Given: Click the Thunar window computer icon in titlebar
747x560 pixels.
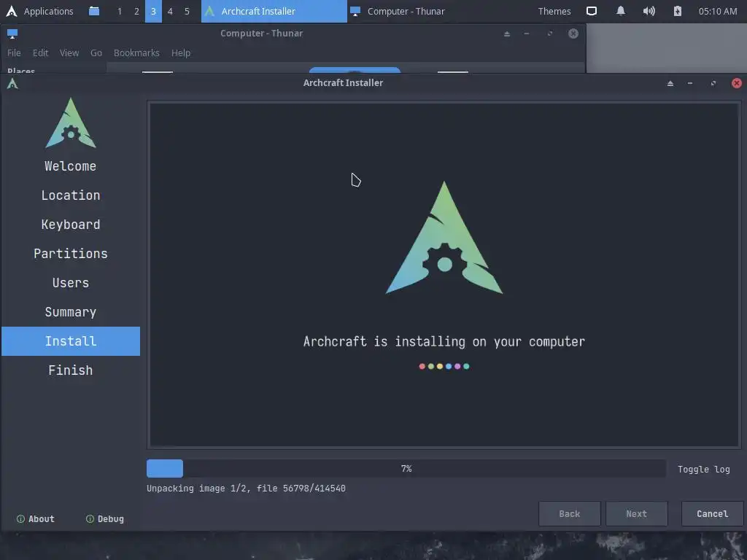Looking at the screenshot, I should (12, 34).
